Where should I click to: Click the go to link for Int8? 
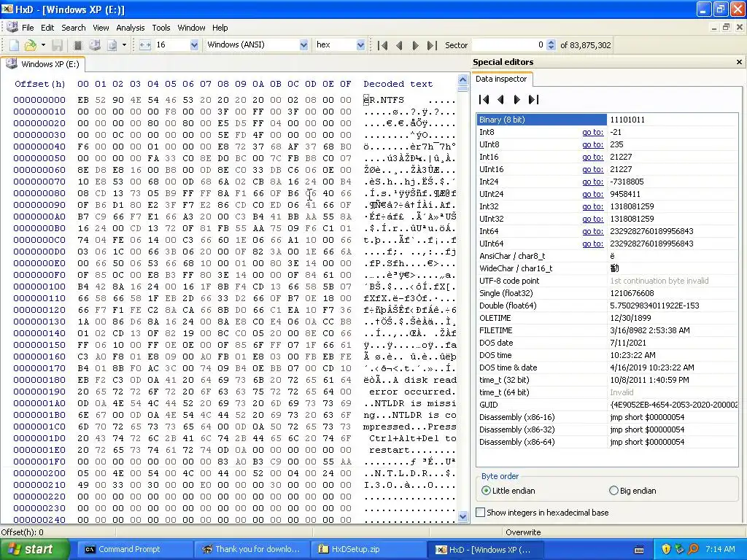[592, 133]
